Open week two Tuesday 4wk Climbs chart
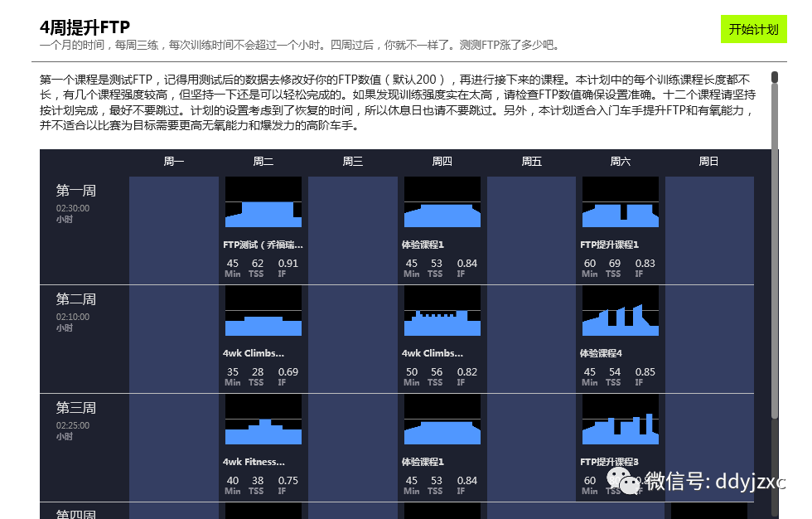Viewport: 812px width, 519px height. (x=263, y=311)
